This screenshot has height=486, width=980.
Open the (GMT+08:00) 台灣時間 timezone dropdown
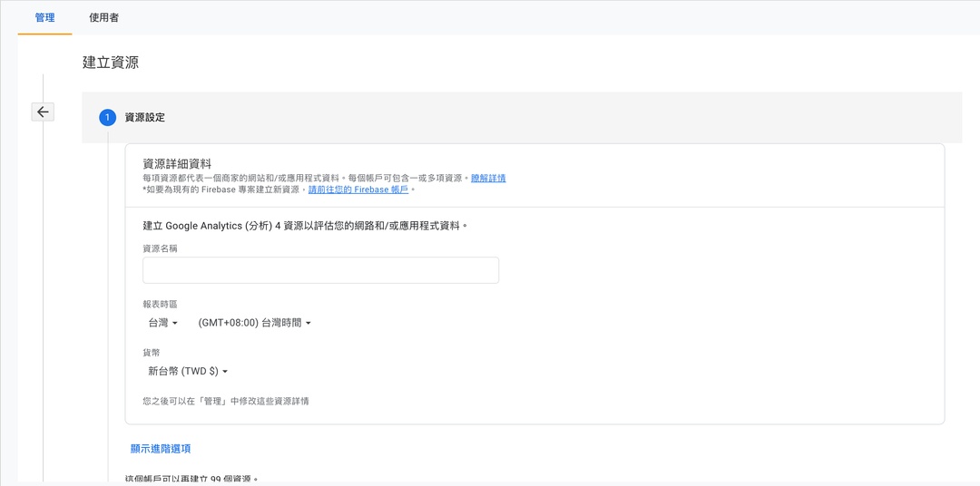coord(254,323)
